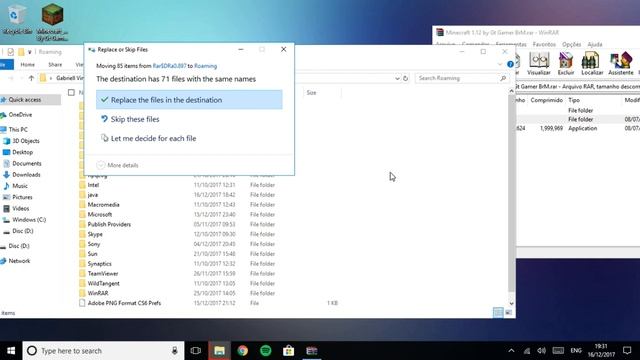Open Downloads in navigation pane
This screenshot has height=360, width=640.
26,175
